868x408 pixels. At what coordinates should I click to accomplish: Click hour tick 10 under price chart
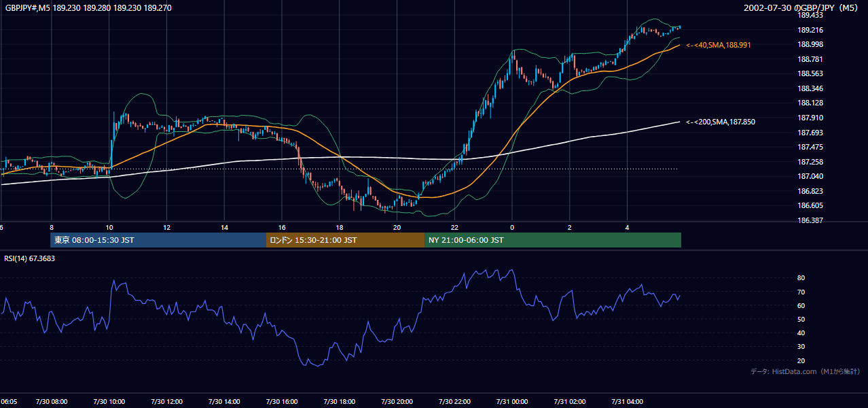pyautogui.click(x=109, y=227)
